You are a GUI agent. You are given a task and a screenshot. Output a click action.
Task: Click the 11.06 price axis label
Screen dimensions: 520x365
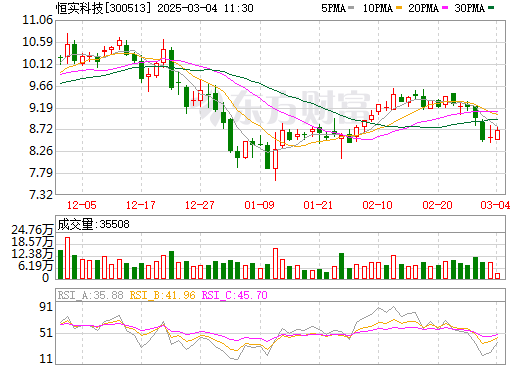coord(37,20)
